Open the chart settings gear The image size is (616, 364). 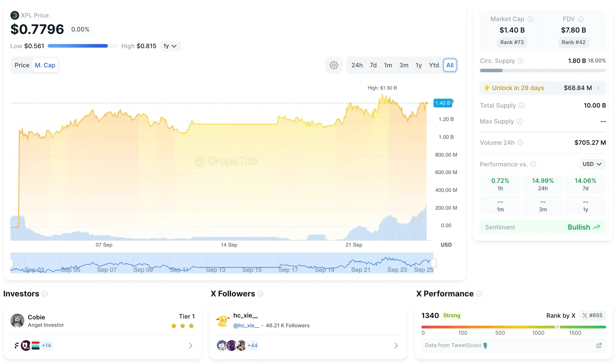[x=334, y=65]
